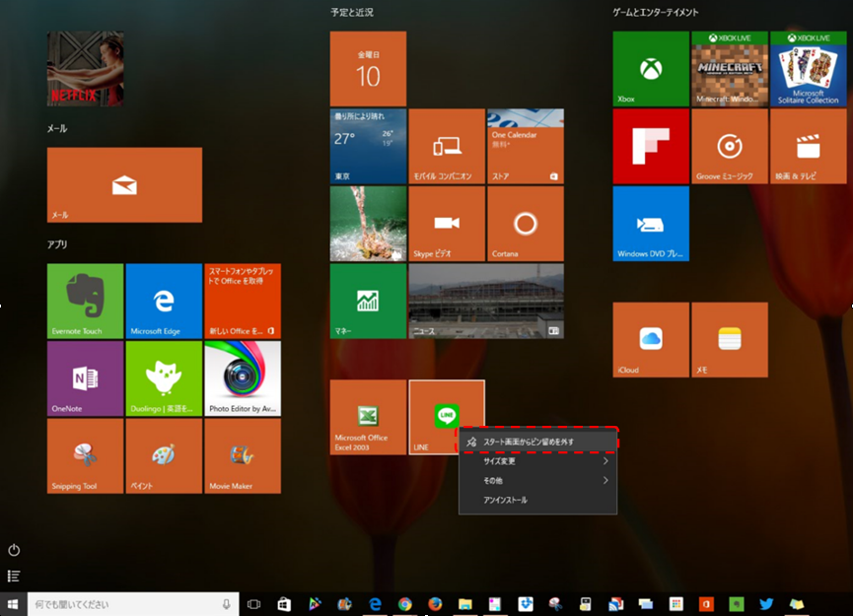Launch Windows DVD Player tile
This screenshot has width=853, height=616.
click(651, 224)
